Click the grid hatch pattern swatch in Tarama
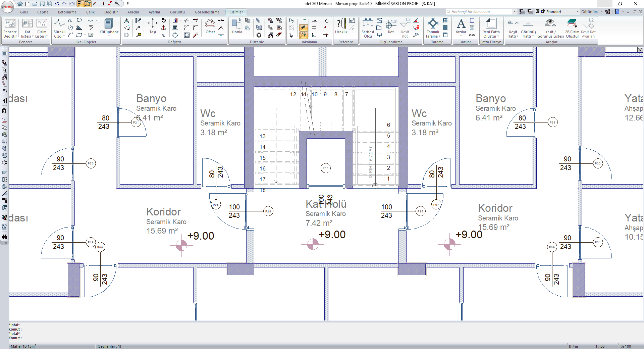 (x=445, y=20)
